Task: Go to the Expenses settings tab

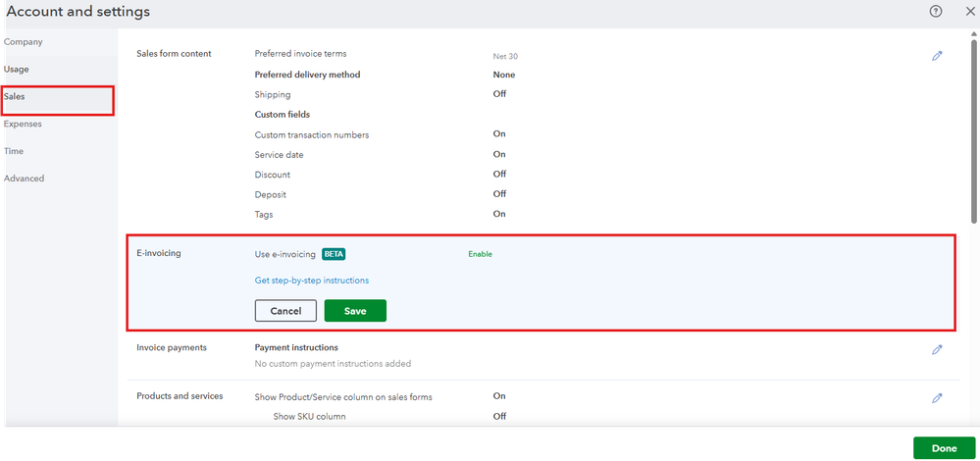Action: (x=24, y=124)
